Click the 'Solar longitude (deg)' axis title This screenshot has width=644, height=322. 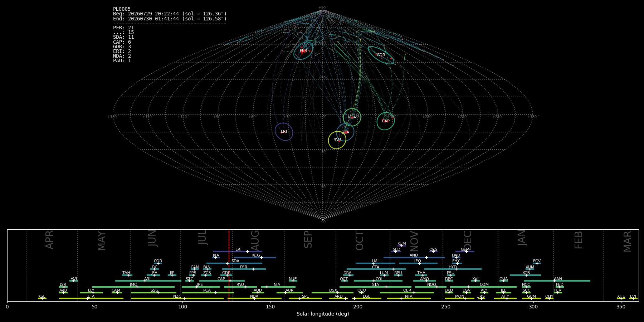click(x=323, y=314)
